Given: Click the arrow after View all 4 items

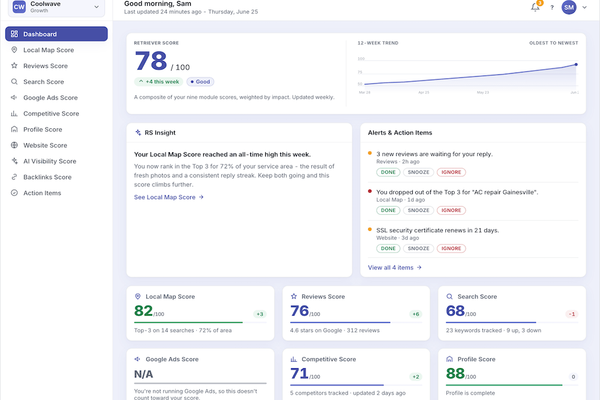Looking at the screenshot, I should [x=419, y=268].
